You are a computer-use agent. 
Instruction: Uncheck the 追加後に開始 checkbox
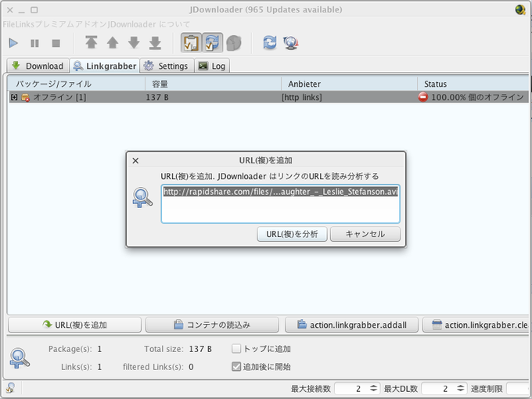pos(236,366)
